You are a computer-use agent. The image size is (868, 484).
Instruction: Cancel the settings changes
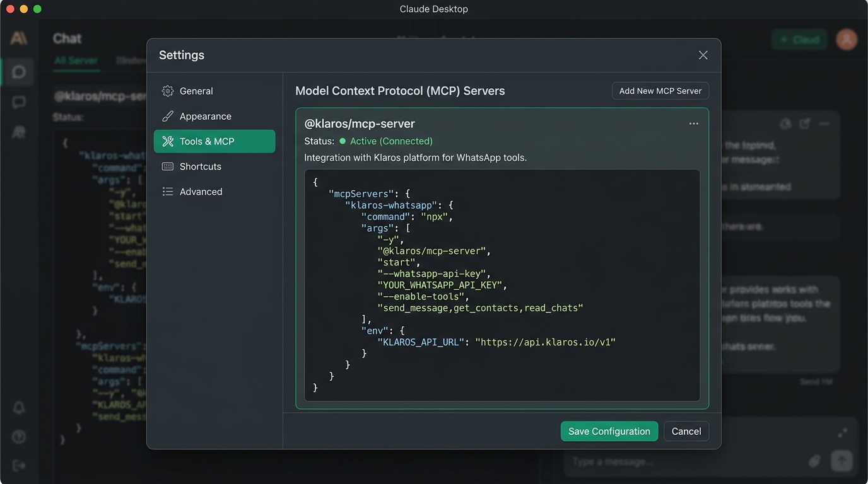point(686,431)
